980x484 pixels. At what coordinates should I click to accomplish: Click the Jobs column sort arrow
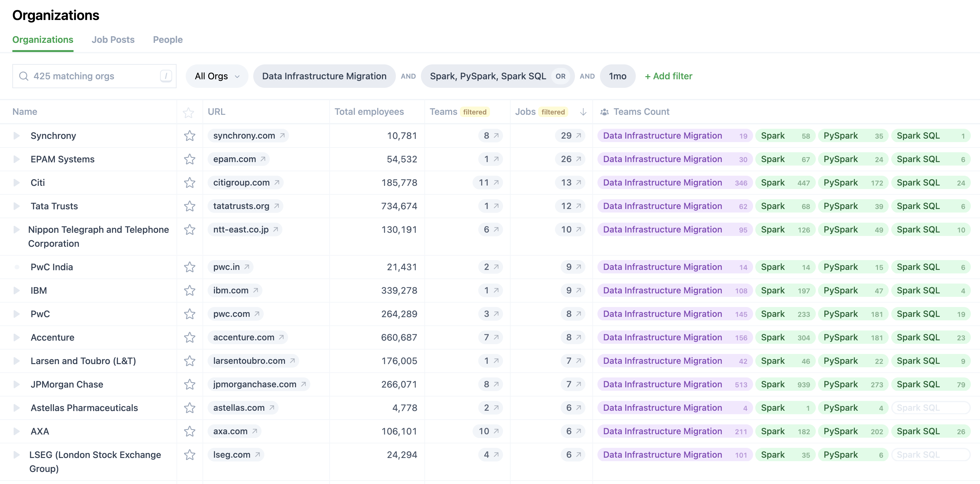(x=583, y=112)
